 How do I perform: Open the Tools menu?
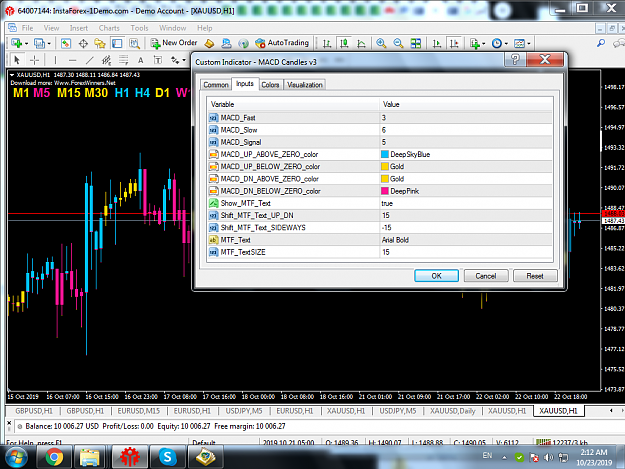point(139,28)
